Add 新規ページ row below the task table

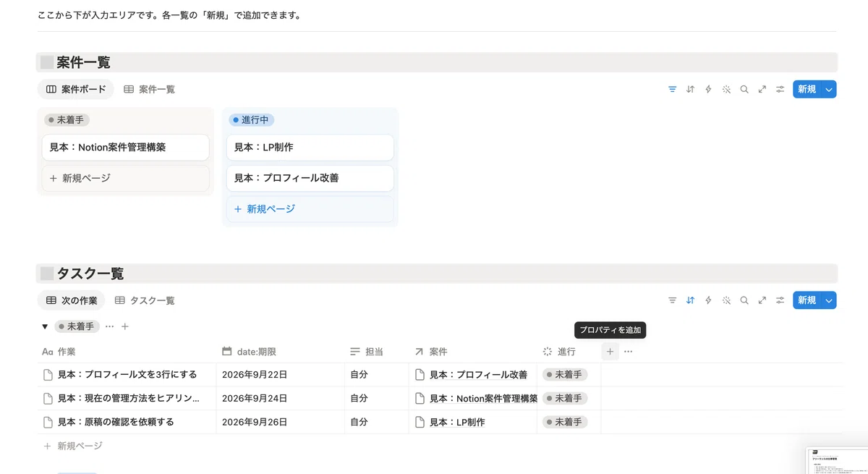[x=73, y=446]
